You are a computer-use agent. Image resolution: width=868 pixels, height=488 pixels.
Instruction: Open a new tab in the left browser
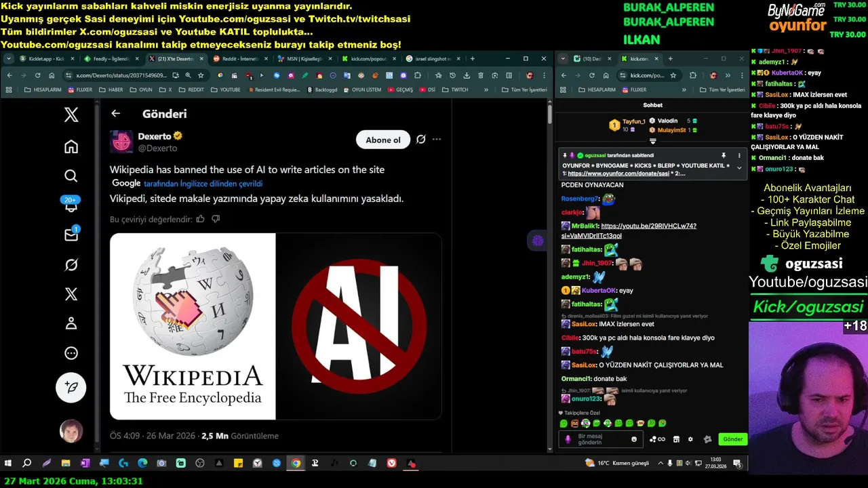473,59
